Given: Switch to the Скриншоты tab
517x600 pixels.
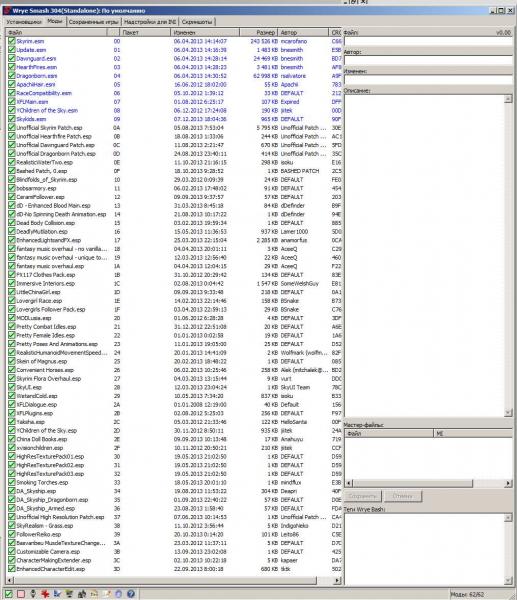Looking at the screenshot, I should [197, 22].
